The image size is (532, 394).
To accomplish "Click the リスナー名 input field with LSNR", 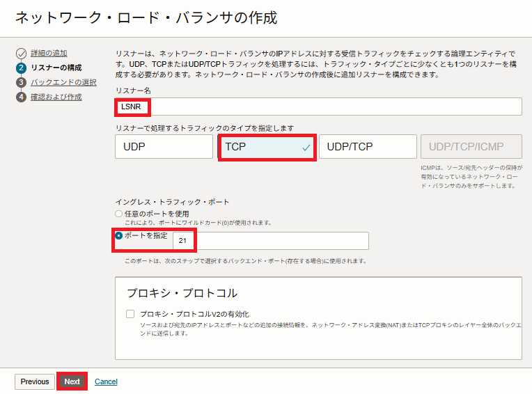I will pos(318,107).
